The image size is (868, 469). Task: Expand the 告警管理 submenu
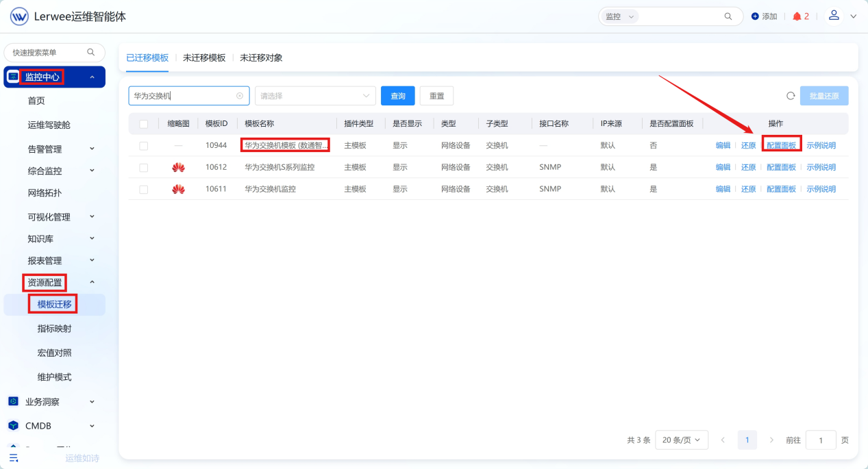[x=92, y=149]
